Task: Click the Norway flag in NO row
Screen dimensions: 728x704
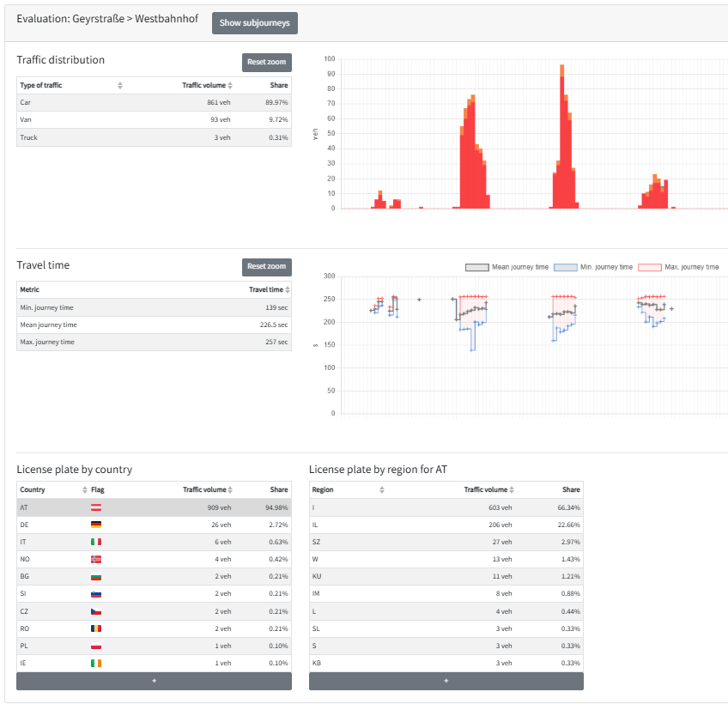Action: (x=96, y=559)
